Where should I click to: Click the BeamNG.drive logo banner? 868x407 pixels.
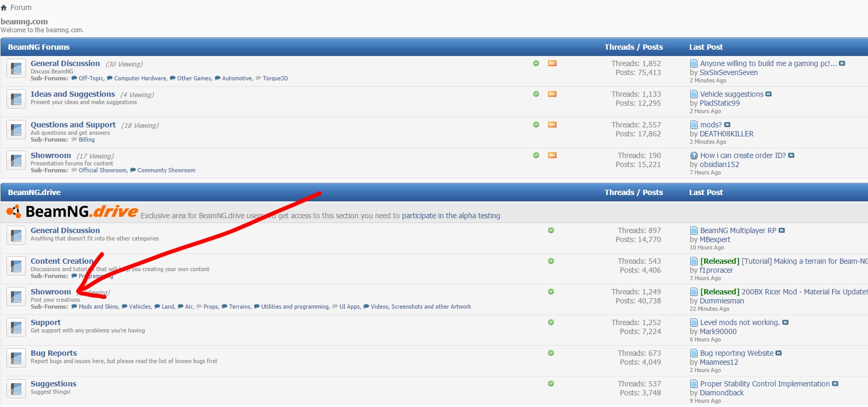click(x=72, y=211)
